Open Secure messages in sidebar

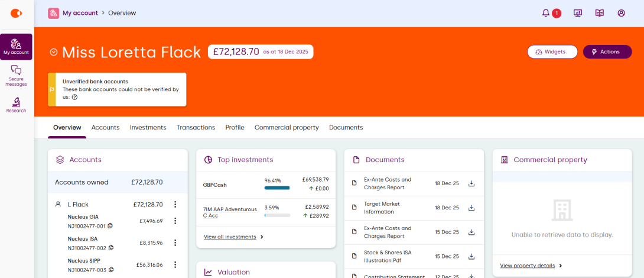click(x=16, y=76)
